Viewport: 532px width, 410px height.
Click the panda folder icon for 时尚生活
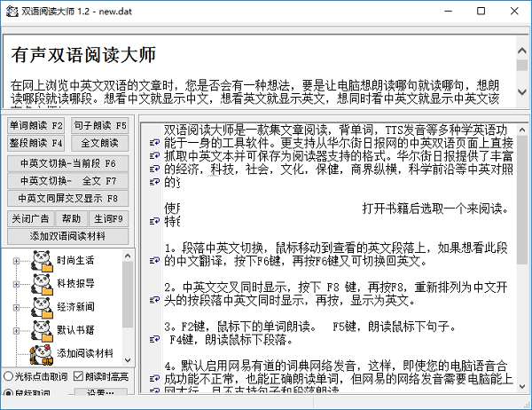43,261
